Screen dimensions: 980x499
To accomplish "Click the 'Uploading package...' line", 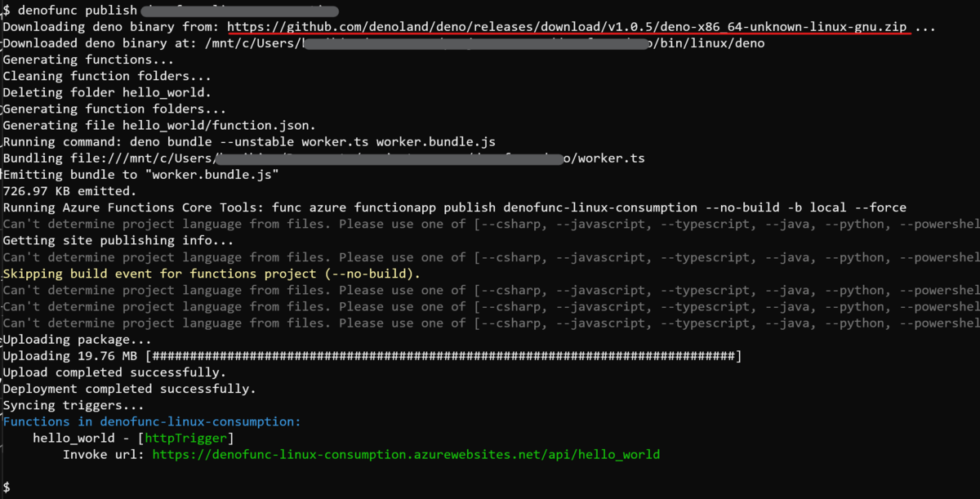I will (x=77, y=340).
